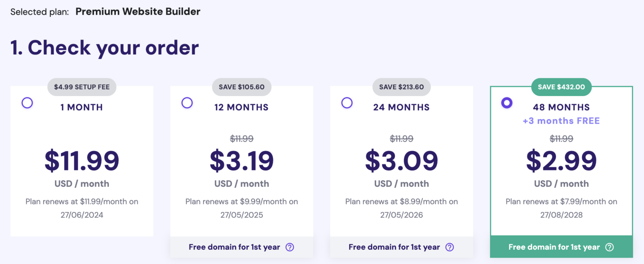The width and height of the screenshot is (644, 264).
Task: Select the 48 MONTHS pricing card
Action: pos(561,168)
